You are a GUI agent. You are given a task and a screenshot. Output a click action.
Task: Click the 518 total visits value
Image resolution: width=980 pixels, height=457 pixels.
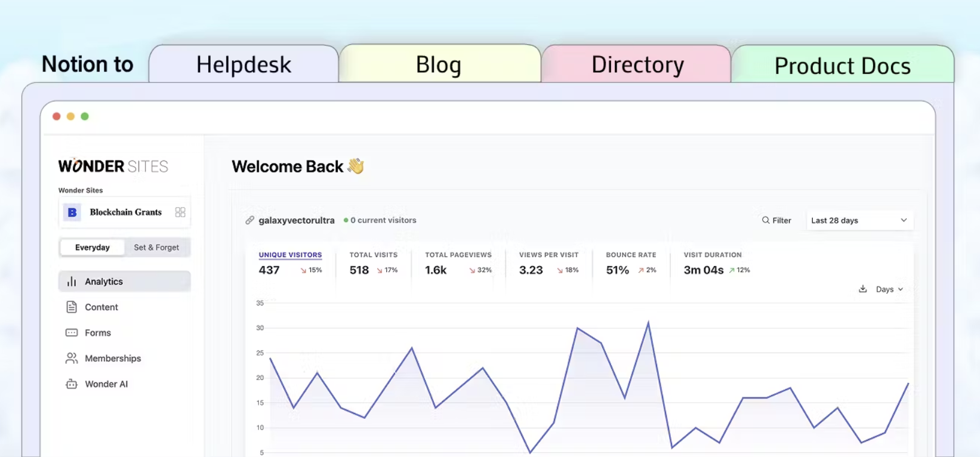[x=359, y=270]
